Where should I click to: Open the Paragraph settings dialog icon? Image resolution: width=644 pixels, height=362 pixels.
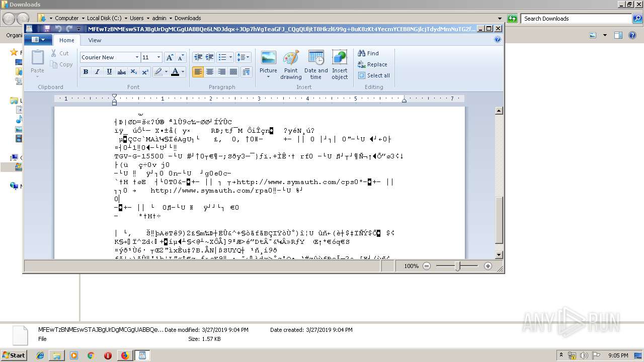click(246, 72)
